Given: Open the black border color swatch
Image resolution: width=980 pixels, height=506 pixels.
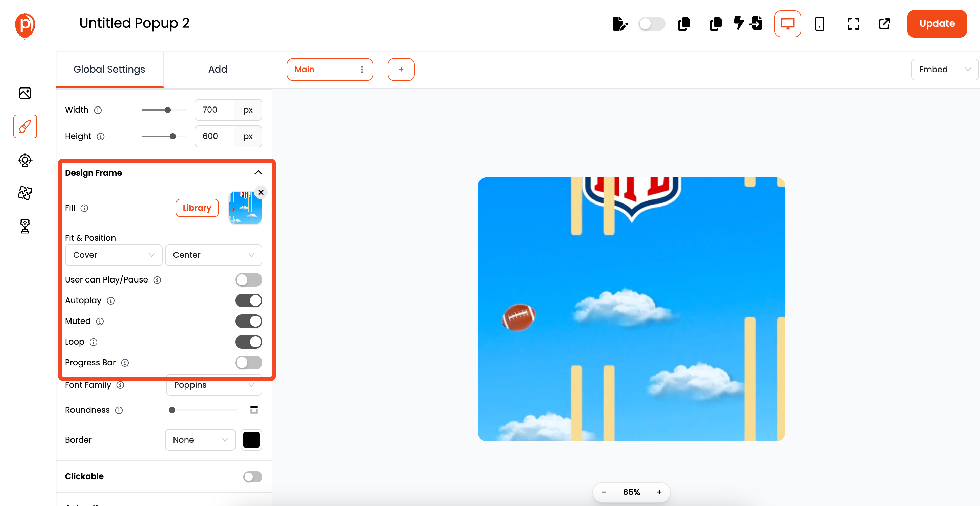Looking at the screenshot, I should (x=251, y=440).
